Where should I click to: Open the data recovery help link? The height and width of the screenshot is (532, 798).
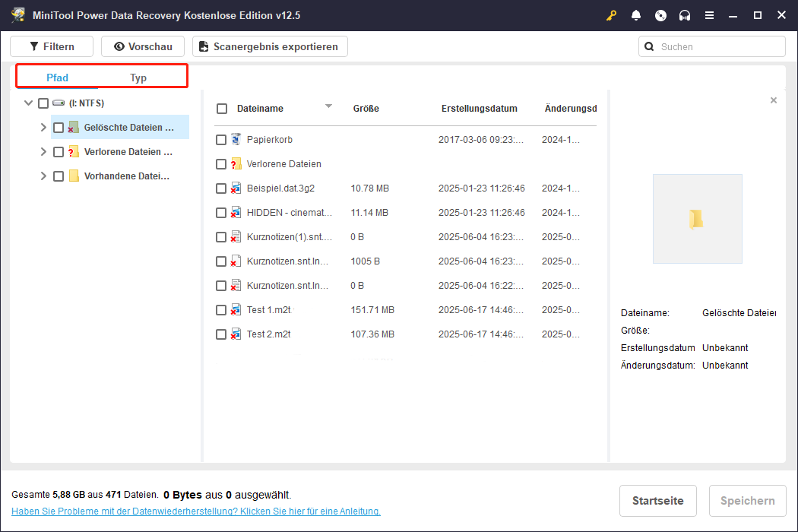coord(196,511)
